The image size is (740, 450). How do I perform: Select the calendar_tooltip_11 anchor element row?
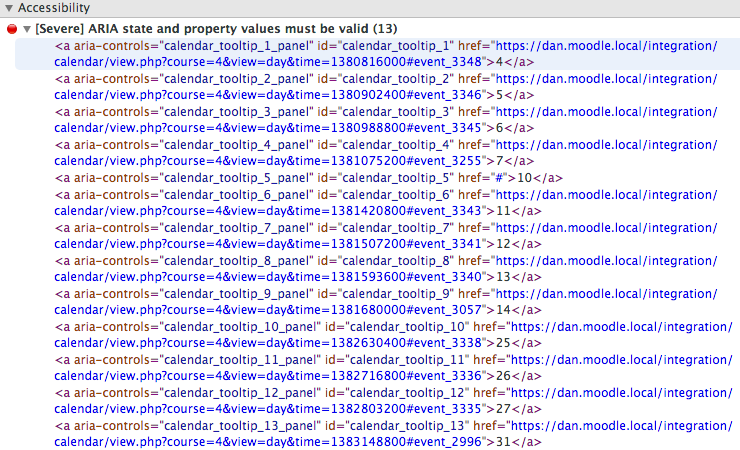[x=378, y=368]
